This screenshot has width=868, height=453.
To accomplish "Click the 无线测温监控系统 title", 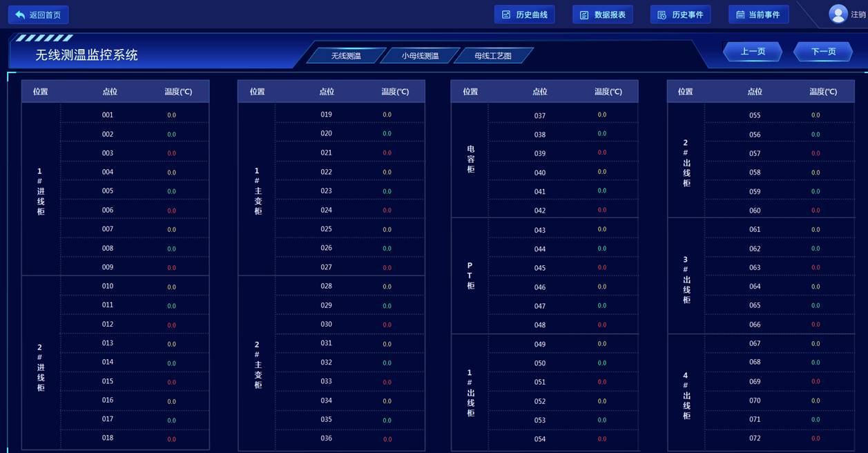I will pos(86,55).
